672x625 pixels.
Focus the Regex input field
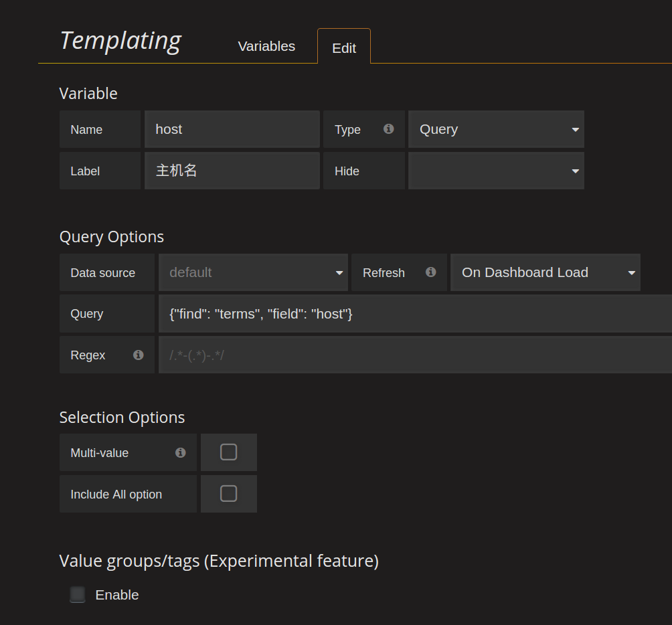pos(415,355)
